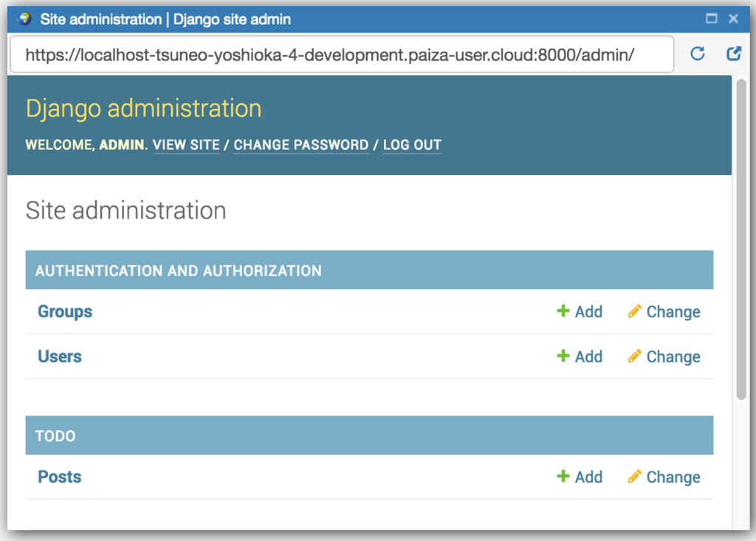The height and width of the screenshot is (541, 756).
Task: Open the TODO app section header
Action: click(x=55, y=436)
